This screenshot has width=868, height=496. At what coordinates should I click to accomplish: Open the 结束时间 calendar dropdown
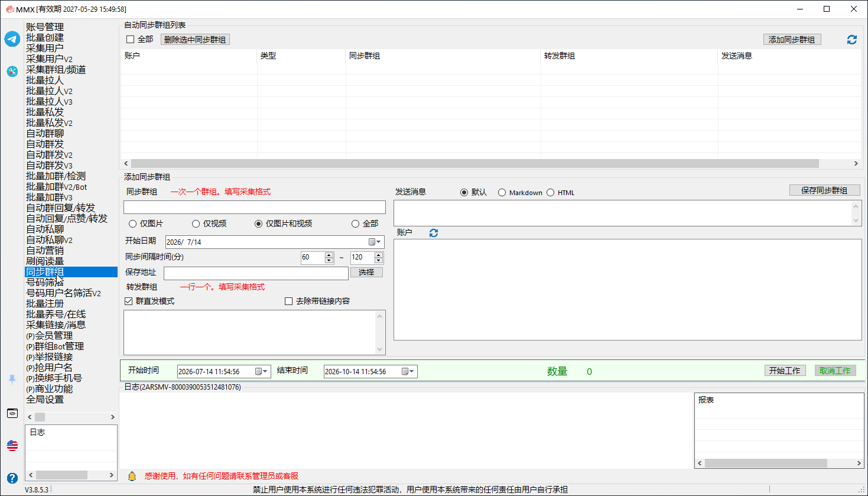[408, 371]
